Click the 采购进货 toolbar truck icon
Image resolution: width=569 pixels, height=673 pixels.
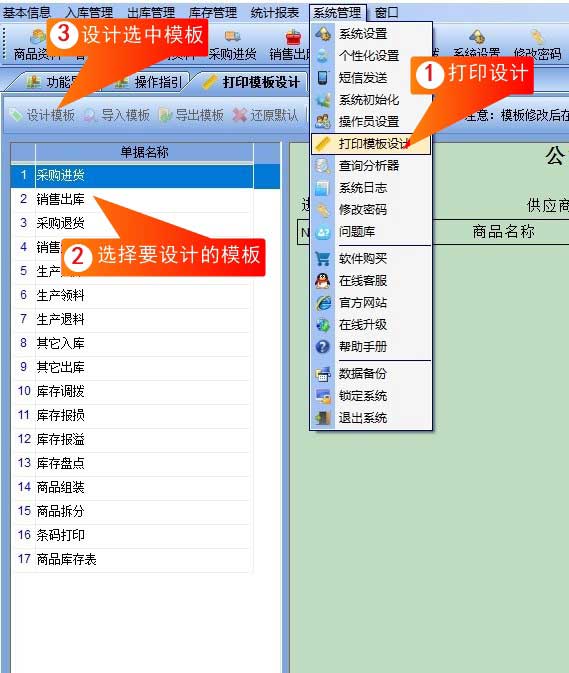(x=232, y=36)
